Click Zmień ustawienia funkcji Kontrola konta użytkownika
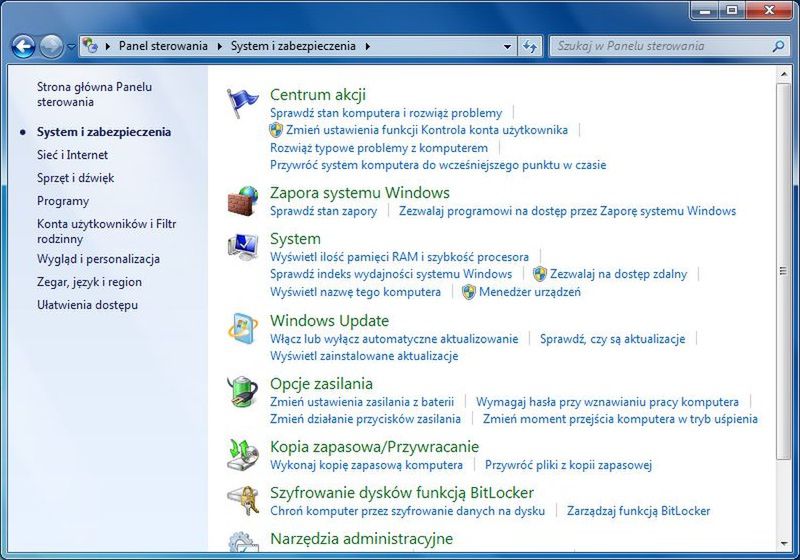Image resolution: width=800 pixels, height=560 pixels. pos(427,130)
